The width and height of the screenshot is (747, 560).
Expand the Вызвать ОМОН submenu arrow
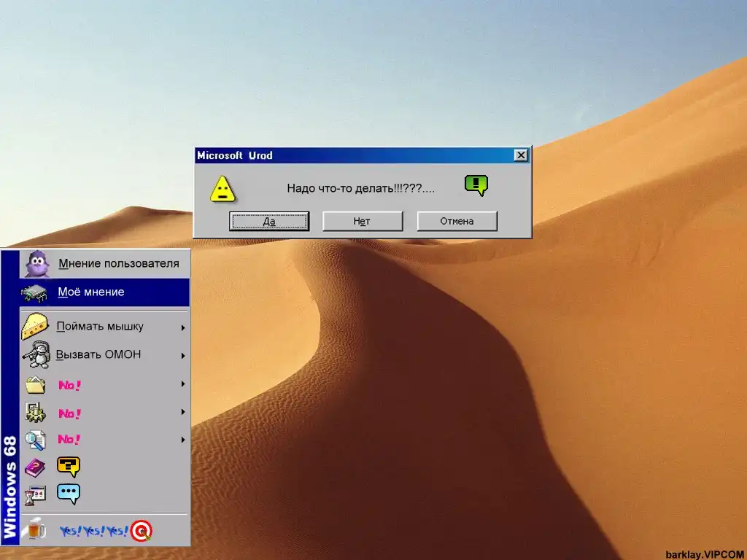(183, 356)
